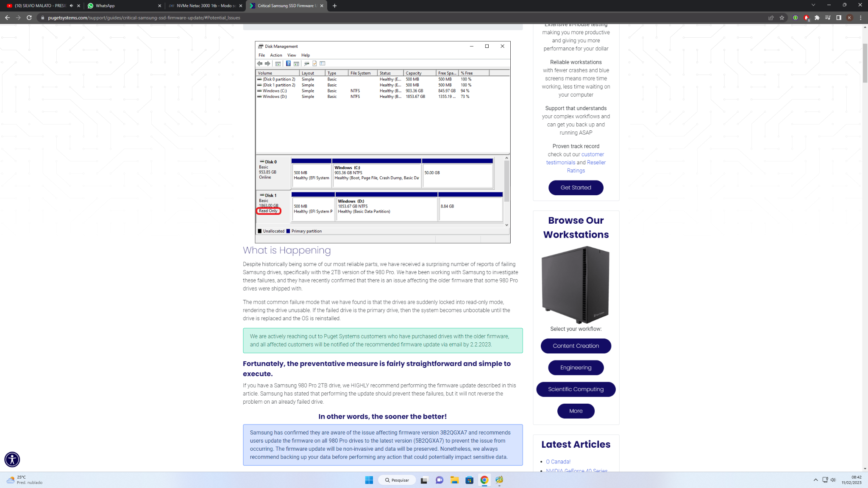The height and width of the screenshot is (488, 868).
Task: Select the Engineering workflow
Action: pos(576,368)
